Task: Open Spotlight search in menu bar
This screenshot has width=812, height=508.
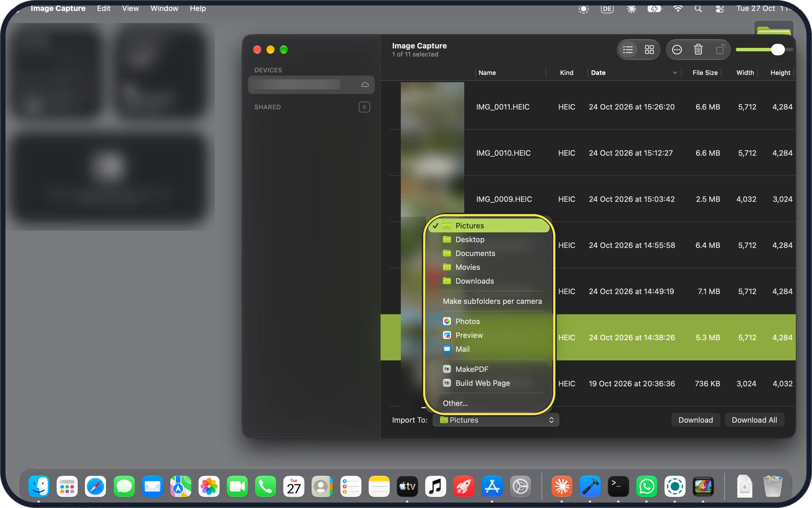Action: [x=698, y=9]
